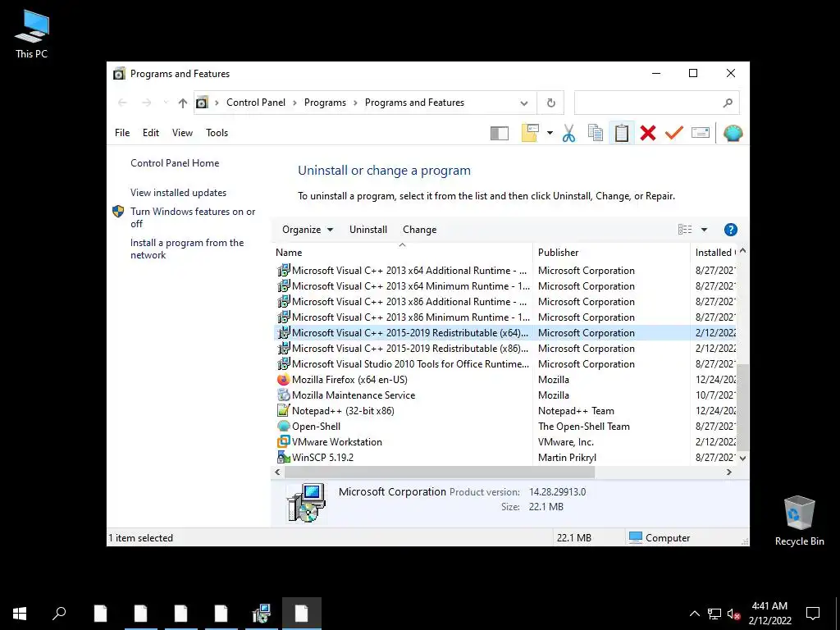This screenshot has width=840, height=630.
Task: Open the notification center icon
Action: click(x=813, y=614)
